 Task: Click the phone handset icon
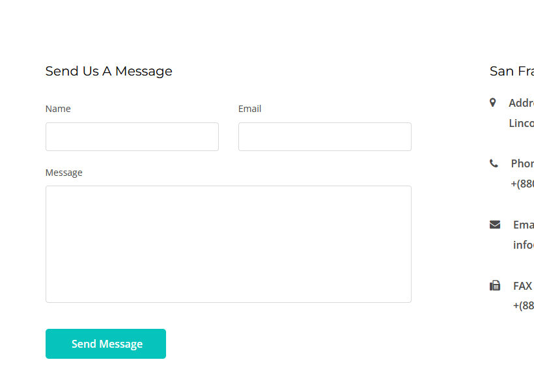pos(494,163)
